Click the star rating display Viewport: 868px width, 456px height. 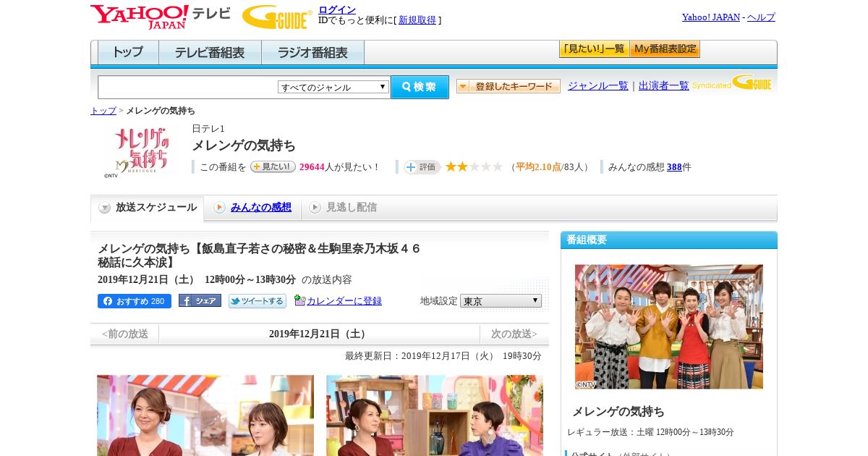474,166
